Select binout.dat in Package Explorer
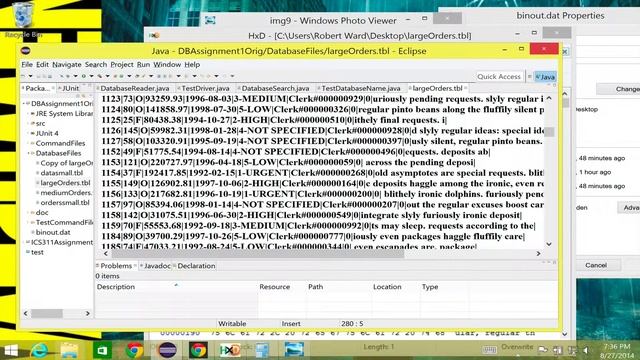This screenshot has width=640, height=360. 53,232
